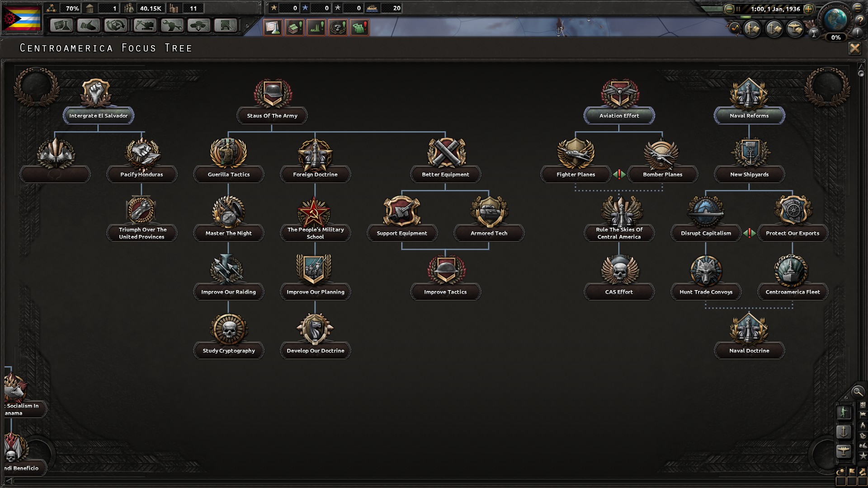Viewport: 868px width, 488px height.
Task: Click the Protect Our Exports focus label
Action: pyautogui.click(x=793, y=233)
